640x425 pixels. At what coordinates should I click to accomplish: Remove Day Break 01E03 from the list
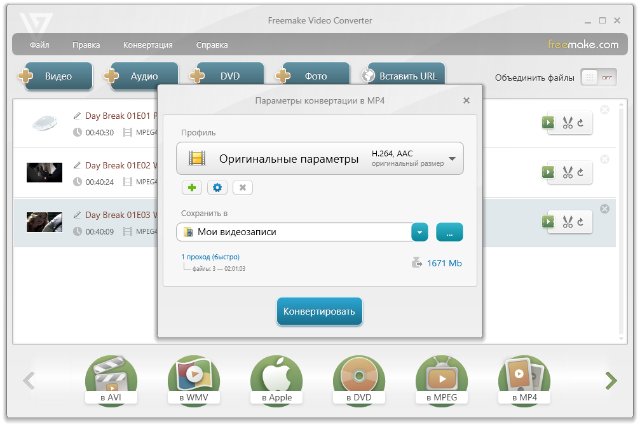point(604,209)
